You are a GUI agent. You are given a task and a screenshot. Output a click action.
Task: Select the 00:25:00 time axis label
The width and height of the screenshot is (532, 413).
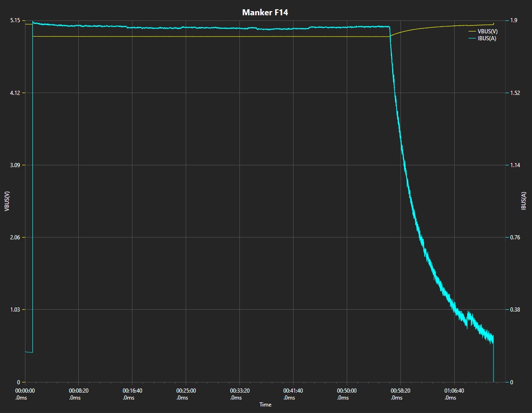[186, 394]
